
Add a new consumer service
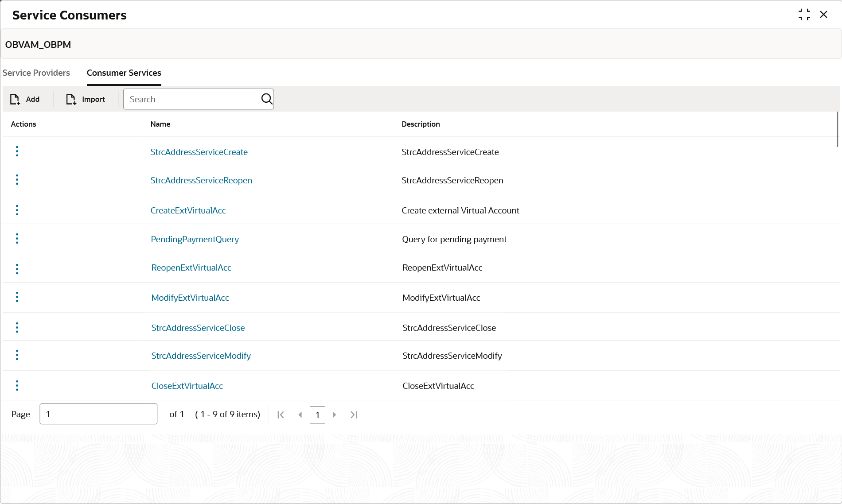pos(25,99)
